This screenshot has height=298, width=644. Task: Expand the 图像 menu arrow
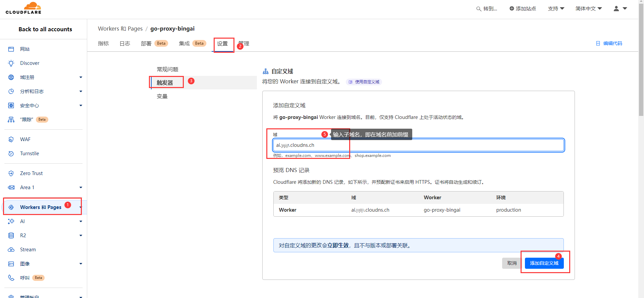coord(81,264)
